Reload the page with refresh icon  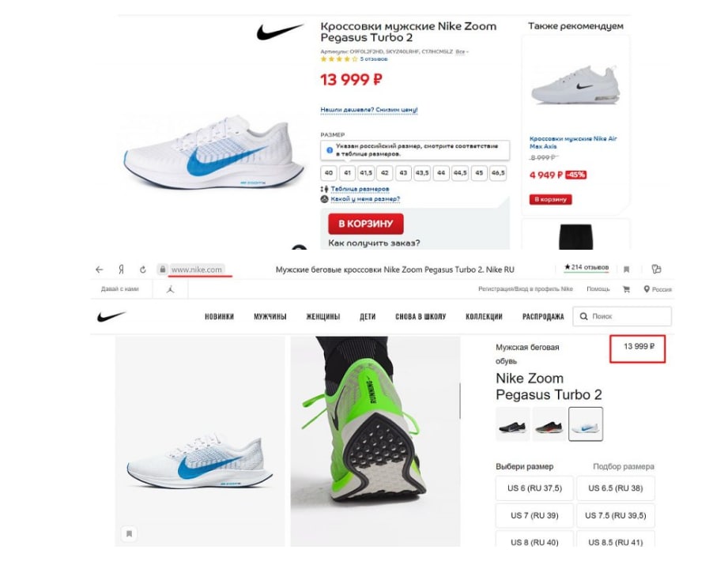142,269
